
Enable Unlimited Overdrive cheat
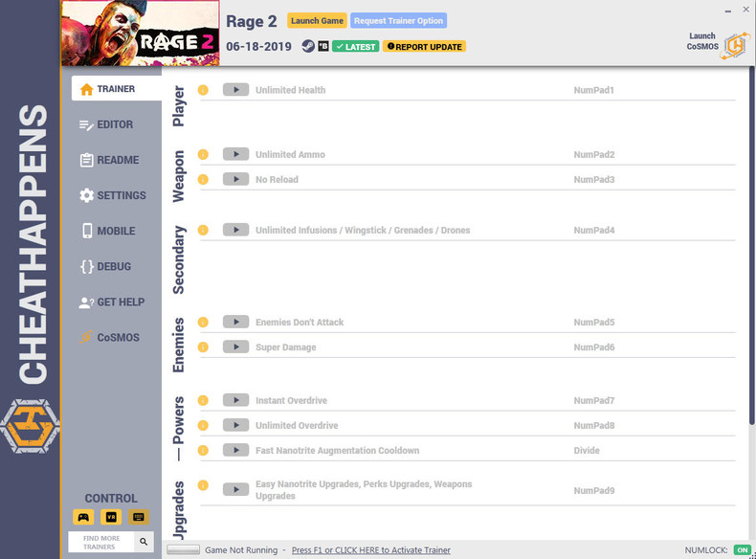coord(235,425)
